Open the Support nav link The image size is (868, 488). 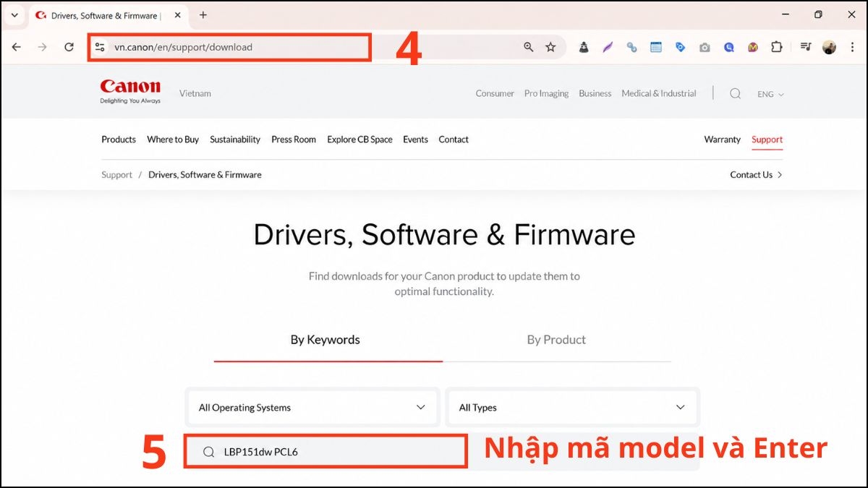(x=767, y=140)
